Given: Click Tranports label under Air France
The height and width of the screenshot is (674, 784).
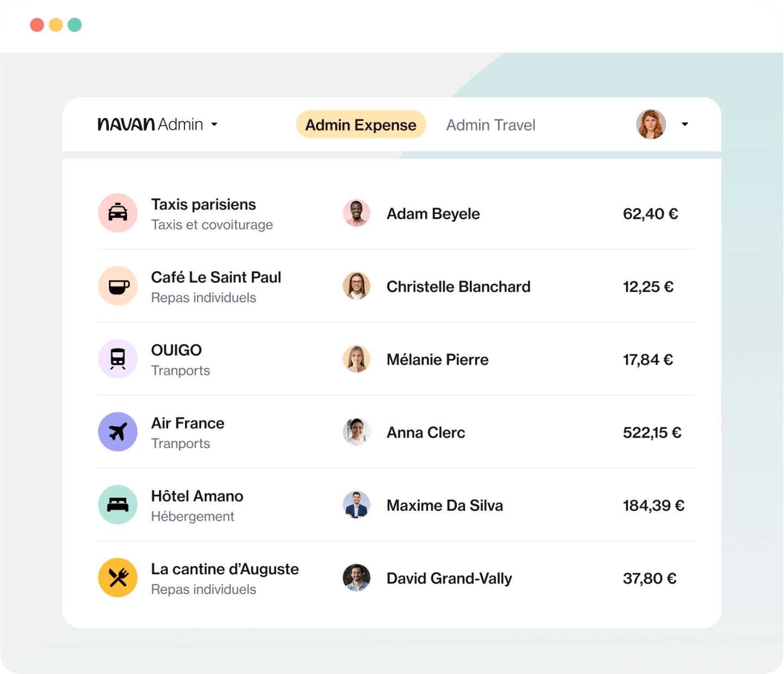Looking at the screenshot, I should pos(181,444).
